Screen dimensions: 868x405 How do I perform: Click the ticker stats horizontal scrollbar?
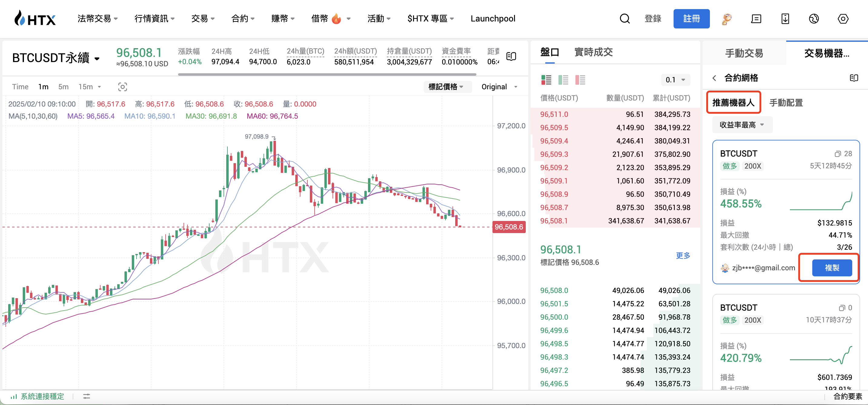(327, 74)
